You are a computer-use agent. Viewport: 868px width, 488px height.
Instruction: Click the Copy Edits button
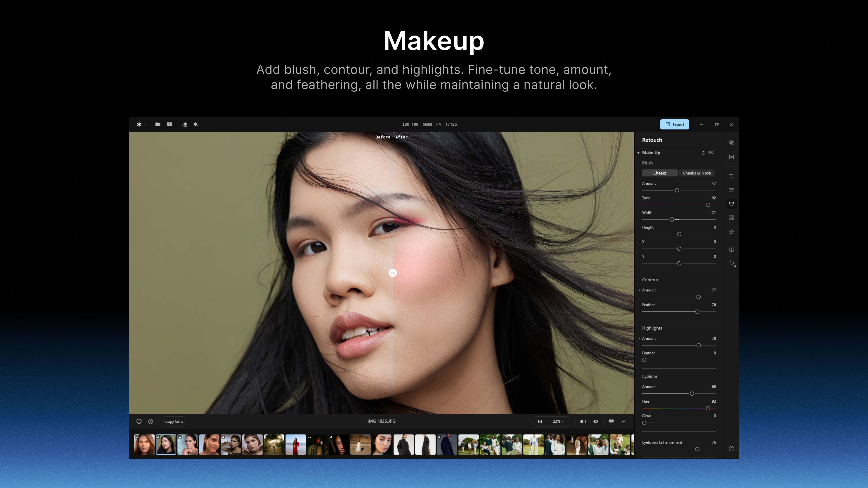[x=174, y=421]
